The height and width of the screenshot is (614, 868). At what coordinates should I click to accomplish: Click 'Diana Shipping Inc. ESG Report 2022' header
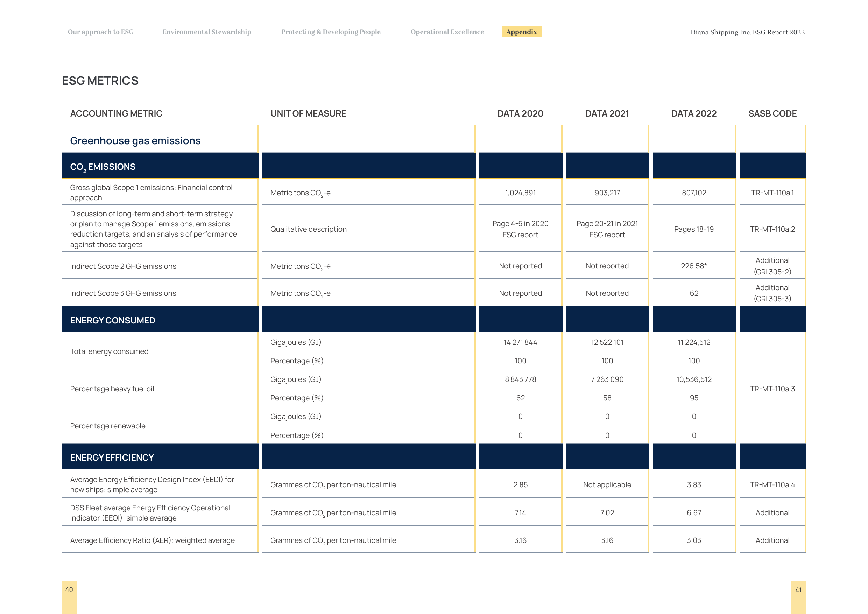click(747, 32)
